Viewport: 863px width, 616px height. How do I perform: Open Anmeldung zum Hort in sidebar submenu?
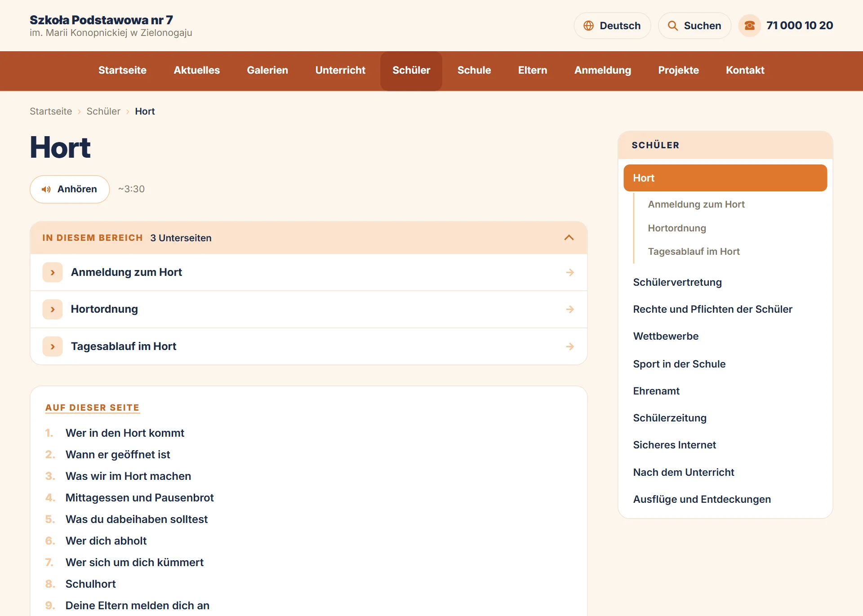(696, 204)
